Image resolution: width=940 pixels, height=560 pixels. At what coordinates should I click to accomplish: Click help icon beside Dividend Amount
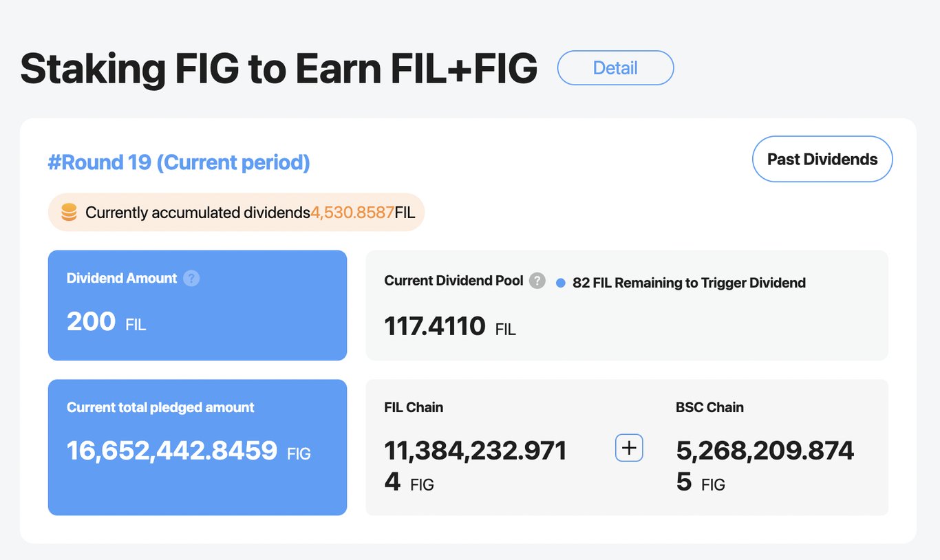click(x=192, y=279)
